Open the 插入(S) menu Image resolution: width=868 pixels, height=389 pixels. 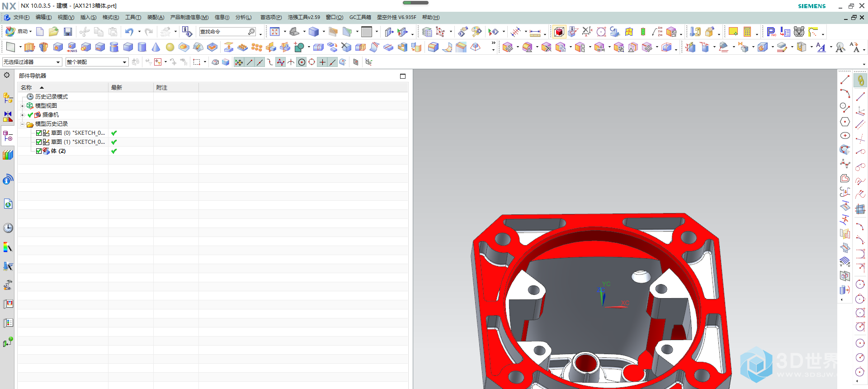tap(88, 17)
